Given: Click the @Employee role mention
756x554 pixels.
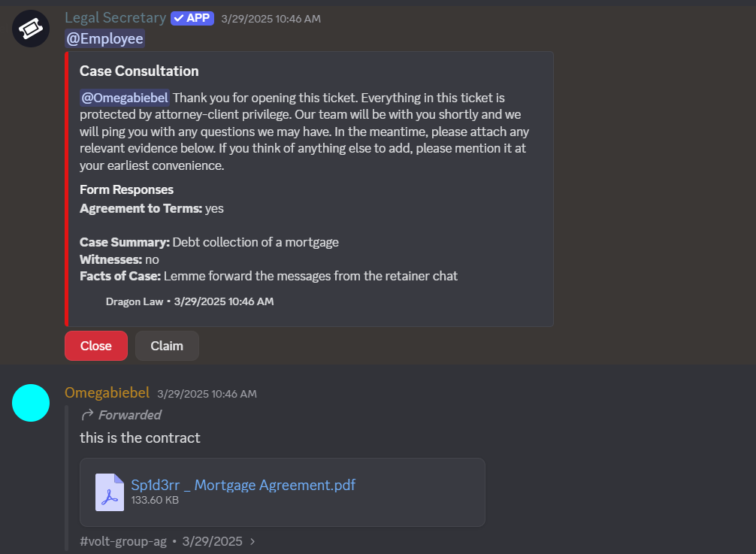Looking at the screenshot, I should [104, 38].
